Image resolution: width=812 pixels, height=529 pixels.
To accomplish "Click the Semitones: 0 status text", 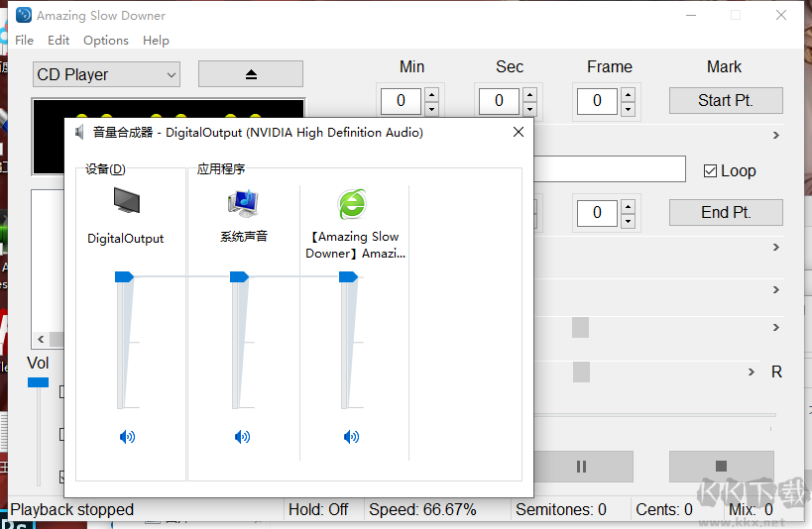I will click(x=561, y=510).
